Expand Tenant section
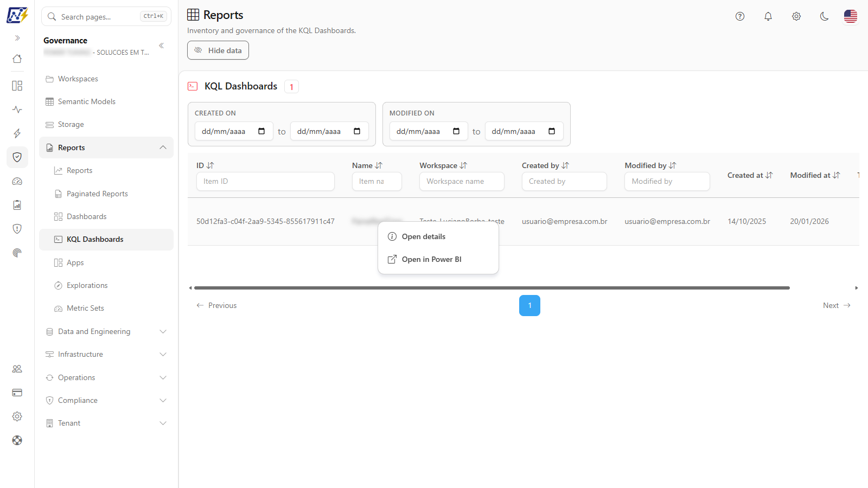Viewport: 868px width, 488px height. (106, 423)
